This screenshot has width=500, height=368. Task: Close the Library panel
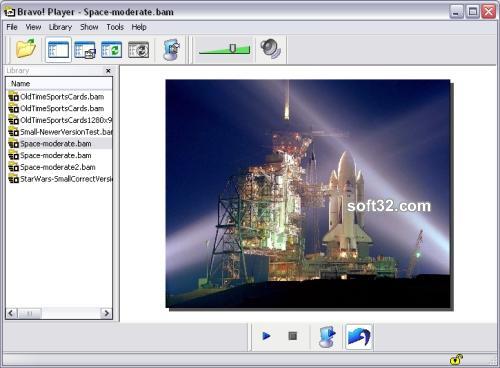[108, 71]
